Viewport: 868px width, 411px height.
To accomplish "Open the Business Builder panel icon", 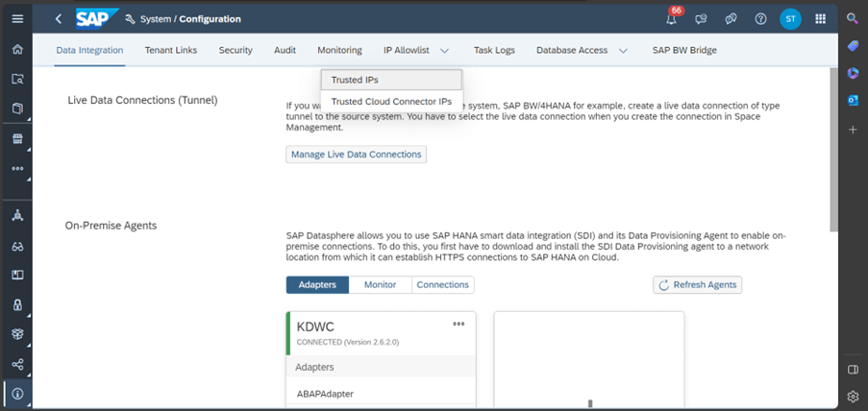I will pos(17,275).
